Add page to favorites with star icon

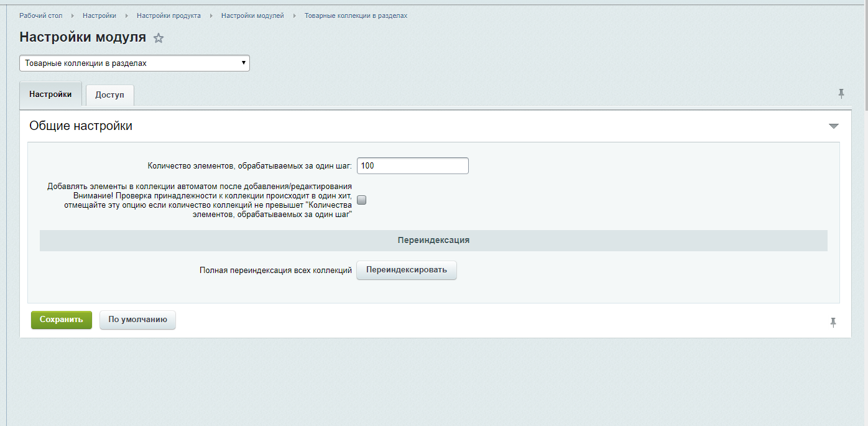pos(159,38)
